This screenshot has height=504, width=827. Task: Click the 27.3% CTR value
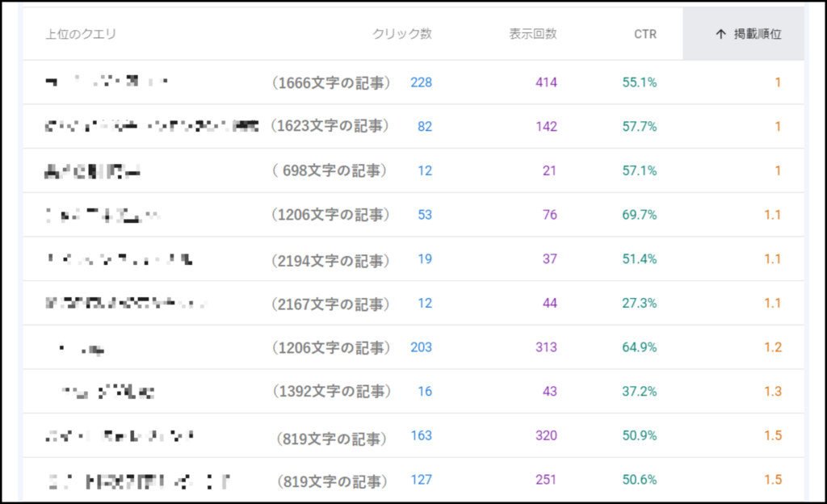click(x=639, y=303)
